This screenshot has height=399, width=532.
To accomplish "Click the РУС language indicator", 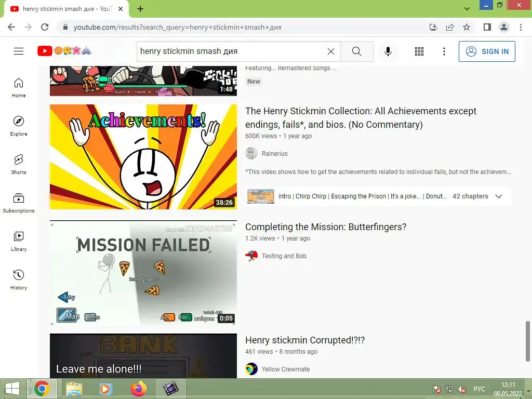I will [x=480, y=389].
